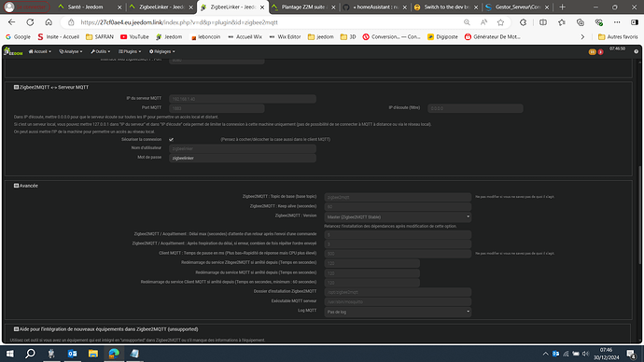Open browser settings ellipsis menu
Screen dimensions: 644x362
point(617,22)
